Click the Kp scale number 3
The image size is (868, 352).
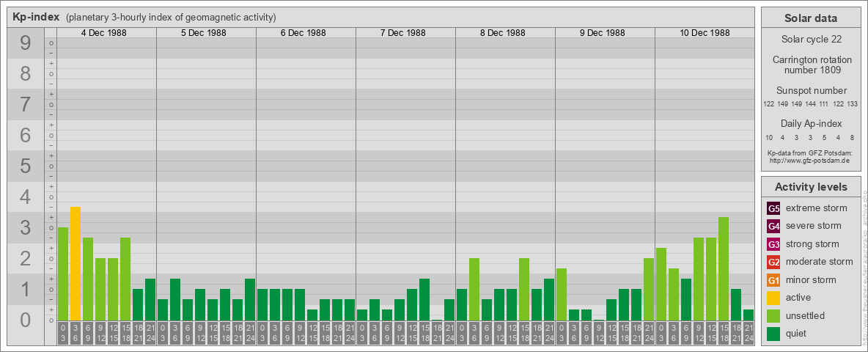tap(25, 227)
